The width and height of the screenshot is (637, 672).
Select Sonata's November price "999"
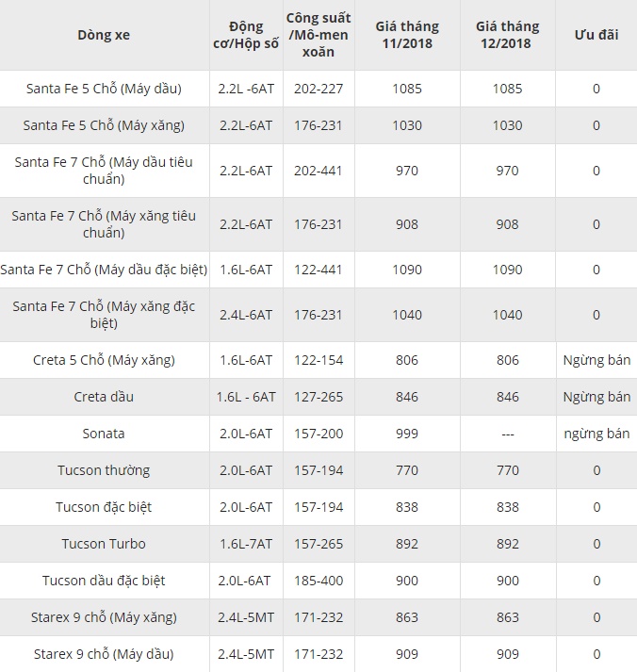pos(407,434)
